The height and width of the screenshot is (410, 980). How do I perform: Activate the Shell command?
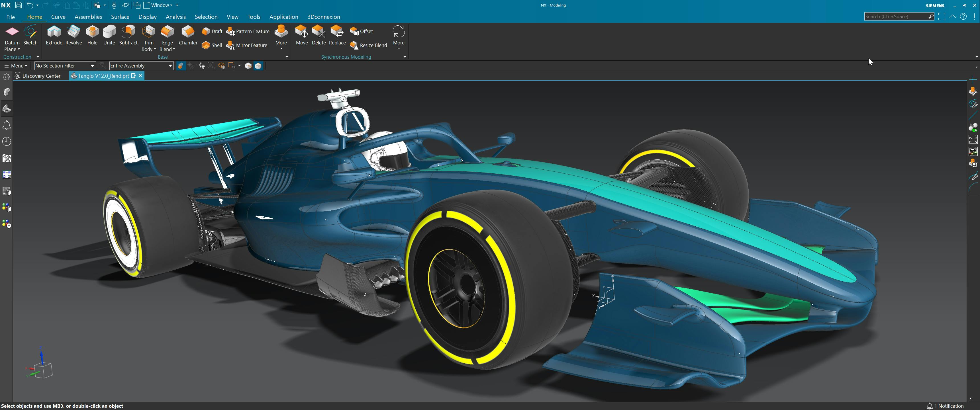point(212,45)
